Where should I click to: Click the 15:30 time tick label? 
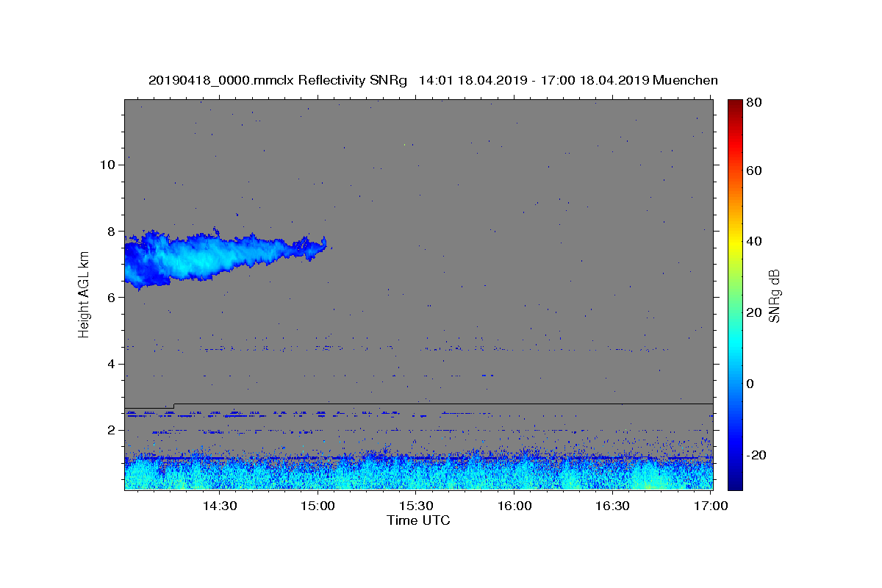click(x=416, y=506)
